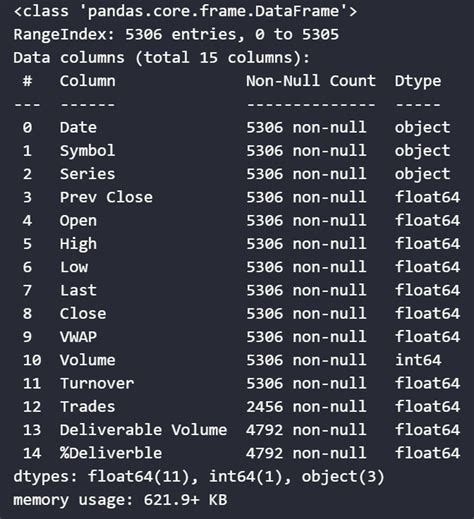Click the 'Turnover' column name
The image size is (474, 519).
click(97, 384)
